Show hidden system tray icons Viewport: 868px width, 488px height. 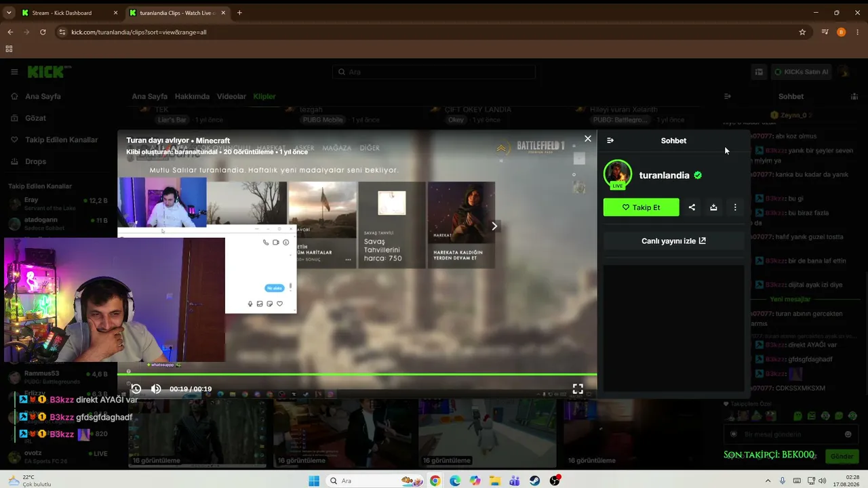tap(768, 481)
